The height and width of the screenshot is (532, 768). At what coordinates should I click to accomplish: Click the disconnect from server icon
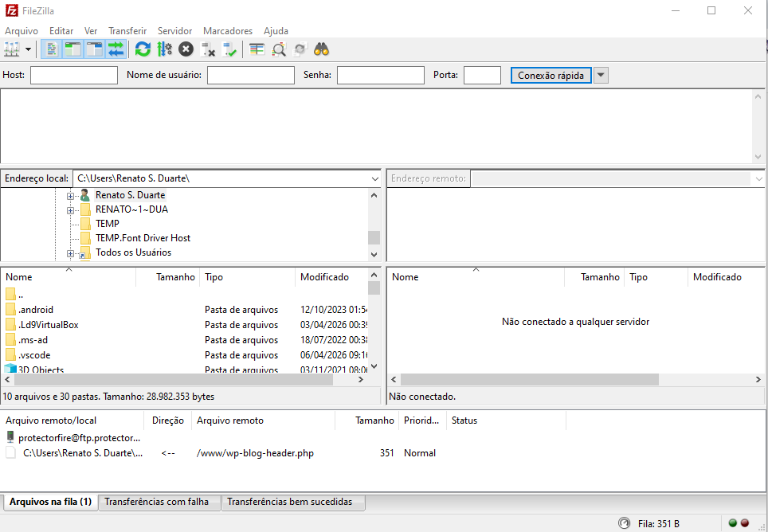click(208, 49)
